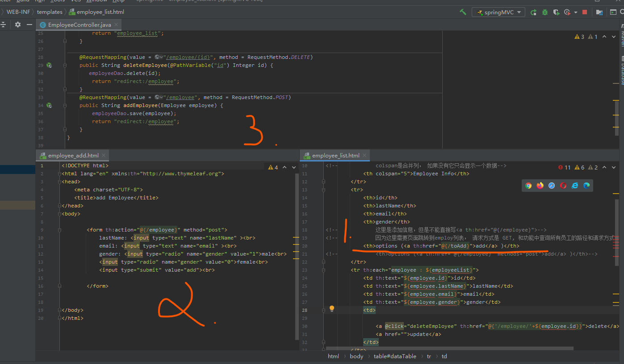This screenshot has width=624, height=364.
Task: Open the page preview in Safari
Action: pos(552,186)
